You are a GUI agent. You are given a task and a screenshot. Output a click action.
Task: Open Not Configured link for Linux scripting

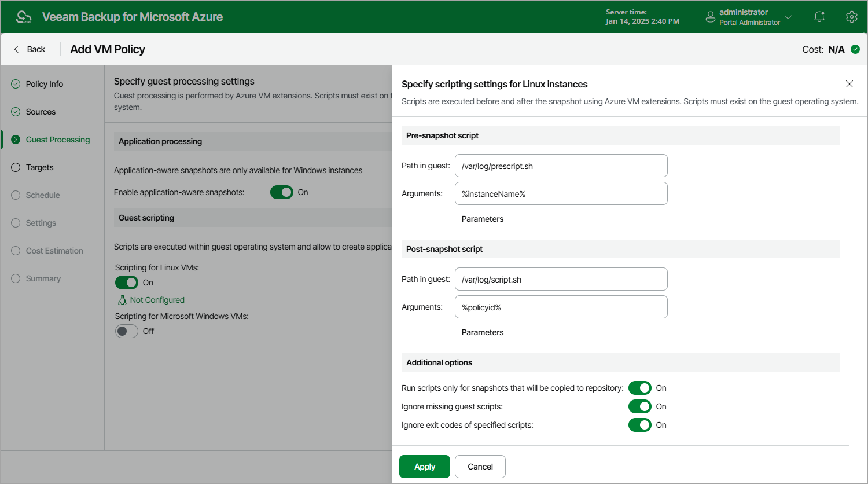click(x=157, y=300)
